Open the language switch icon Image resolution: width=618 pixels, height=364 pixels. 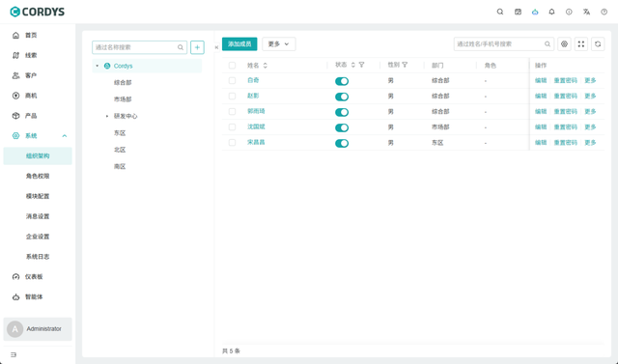[586, 12]
